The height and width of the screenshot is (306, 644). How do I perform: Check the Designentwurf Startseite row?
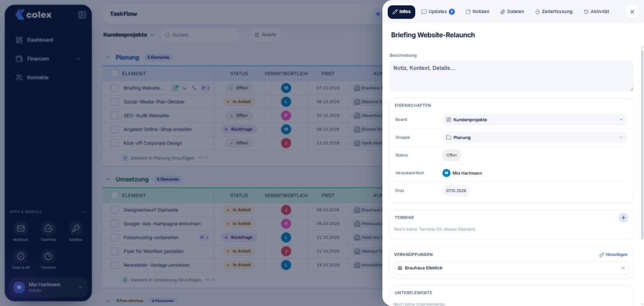115,210
